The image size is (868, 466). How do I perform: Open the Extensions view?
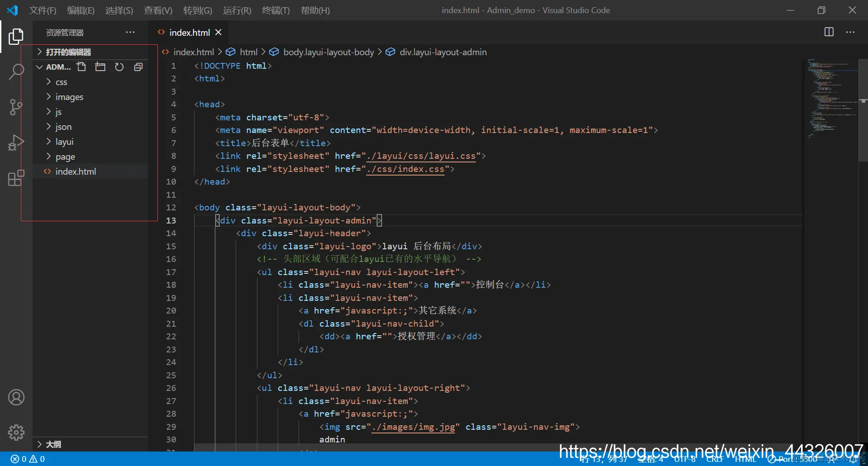pyautogui.click(x=16, y=178)
